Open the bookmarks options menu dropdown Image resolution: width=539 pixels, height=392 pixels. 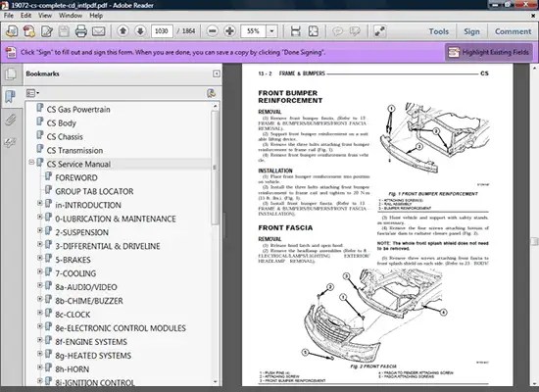tap(32, 93)
